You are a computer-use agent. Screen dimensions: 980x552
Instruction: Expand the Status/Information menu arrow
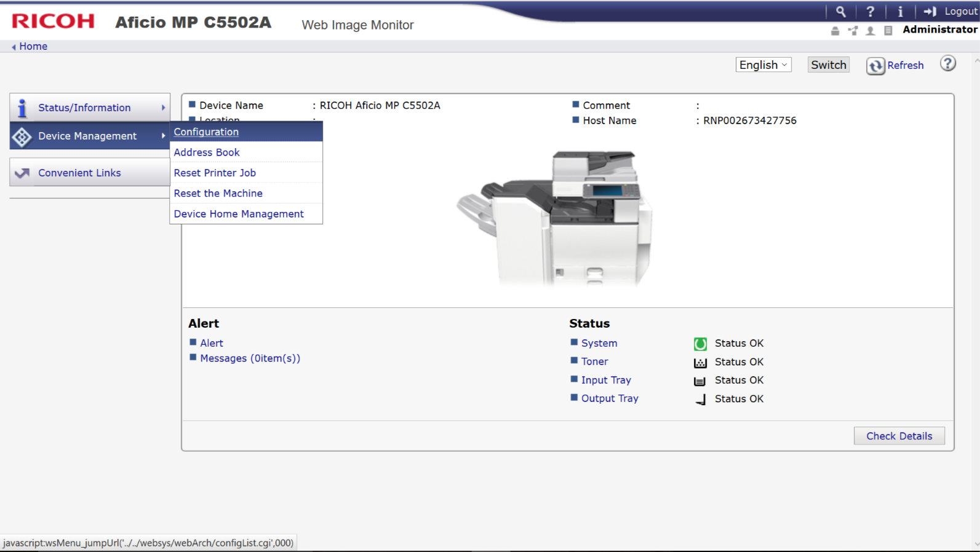163,108
